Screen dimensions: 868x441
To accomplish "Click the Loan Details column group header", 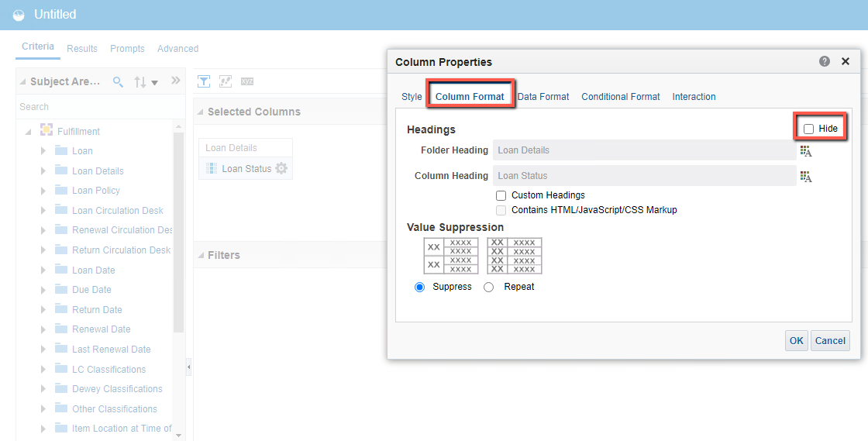I will pos(245,148).
